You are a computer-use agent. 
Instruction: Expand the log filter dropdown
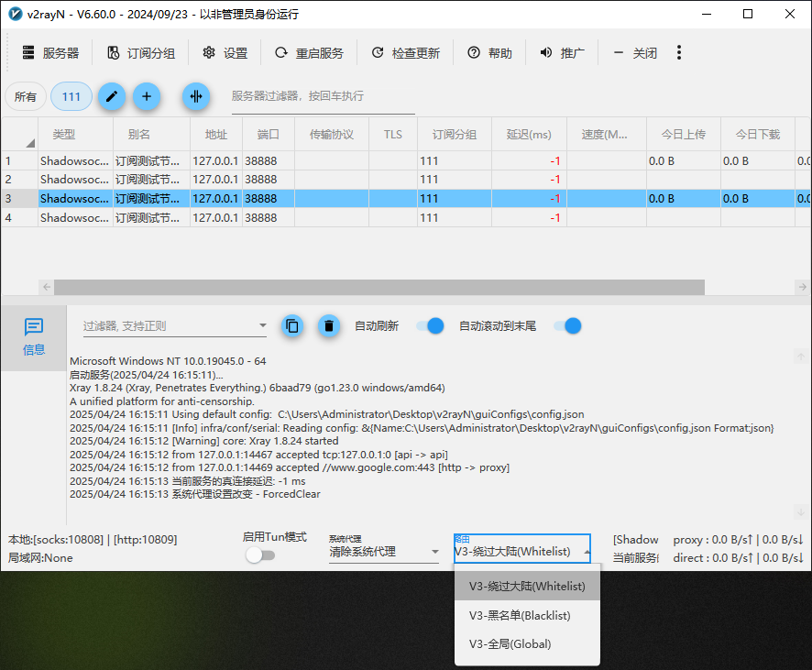pos(263,325)
